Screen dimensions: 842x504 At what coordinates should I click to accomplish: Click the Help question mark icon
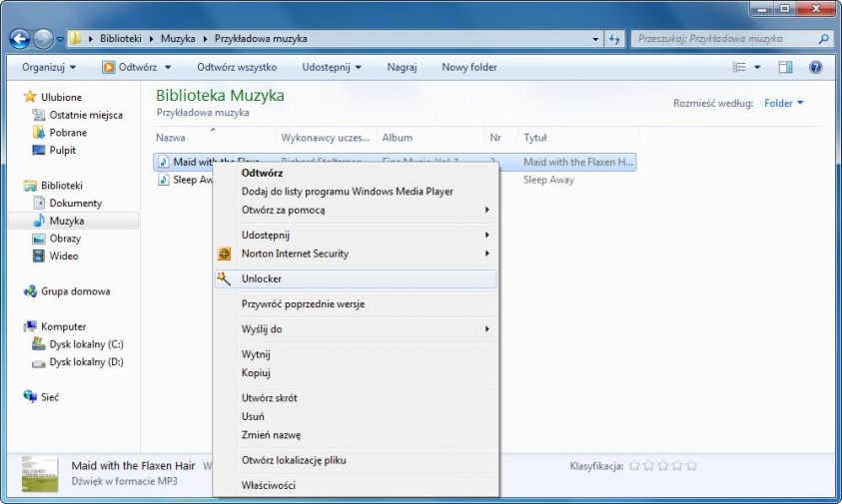[x=815, y=68]
